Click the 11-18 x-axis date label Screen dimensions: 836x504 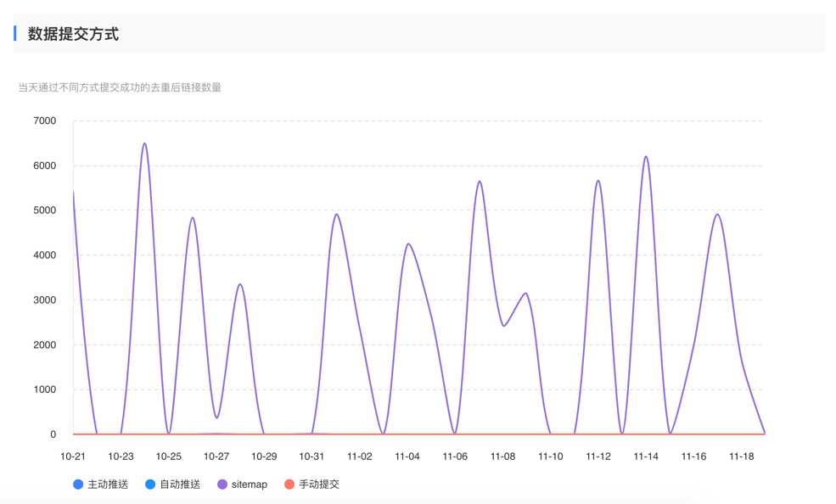(x=742, y=456)
